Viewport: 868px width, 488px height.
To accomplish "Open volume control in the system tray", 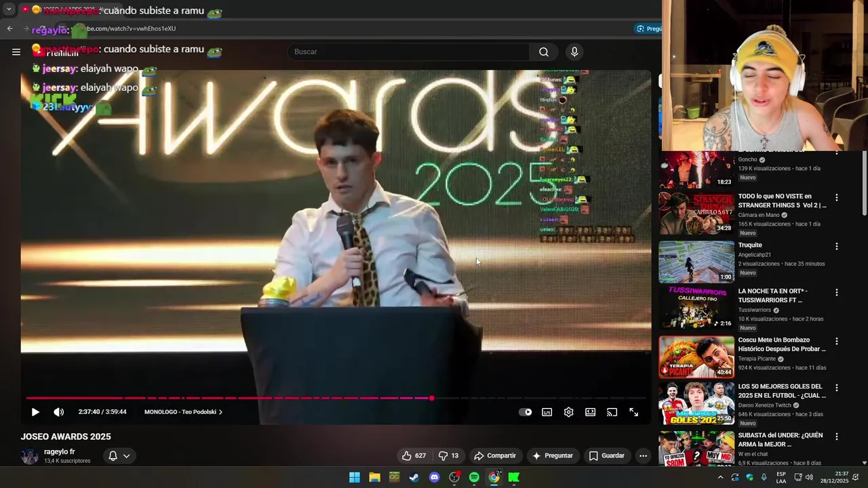I will (x=809, y=478).
